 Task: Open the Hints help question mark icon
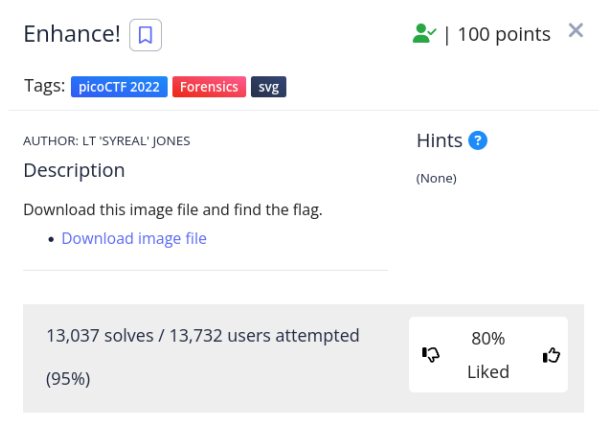click(x=477, y=141)
